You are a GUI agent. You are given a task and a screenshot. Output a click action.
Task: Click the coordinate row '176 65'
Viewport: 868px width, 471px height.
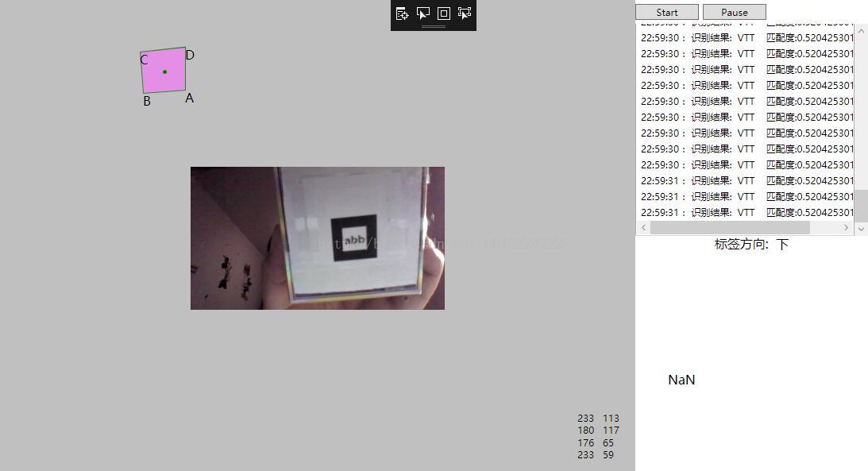(596, 442)
